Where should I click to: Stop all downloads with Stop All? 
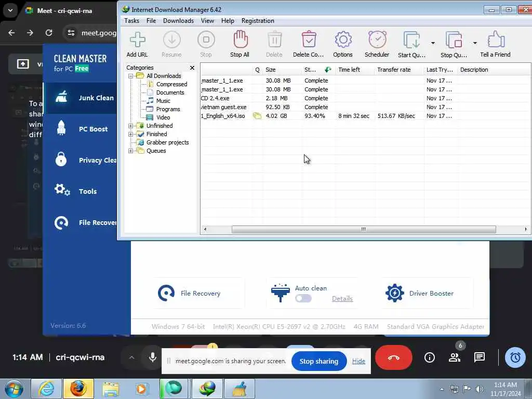240,44
